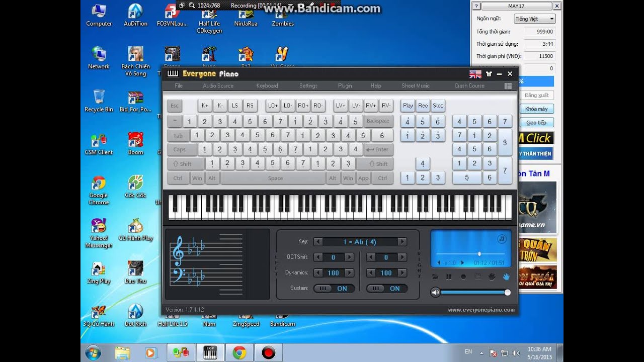Adjust the volume slider knob
Viewport: 644px width, 362px height.
(x=507, y=292)
